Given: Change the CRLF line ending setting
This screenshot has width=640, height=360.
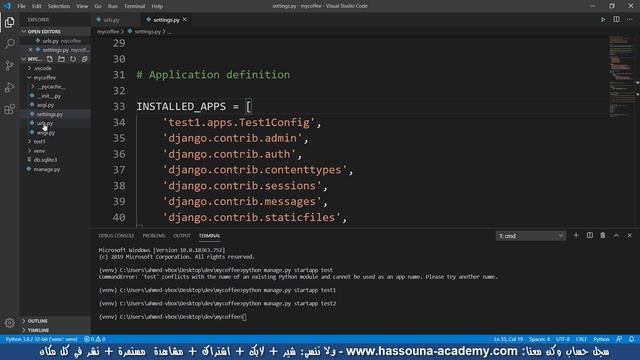Looking at the screenshot, I should click(581, 339).
